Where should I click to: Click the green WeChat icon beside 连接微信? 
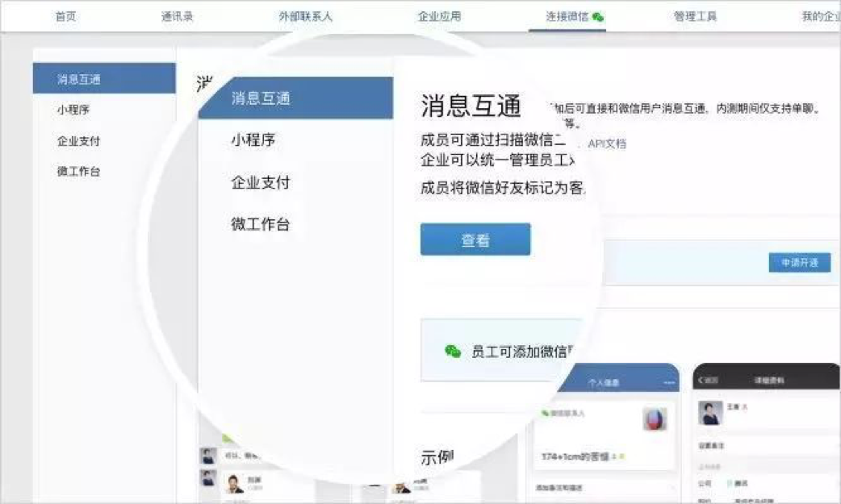tap(598, 17)
